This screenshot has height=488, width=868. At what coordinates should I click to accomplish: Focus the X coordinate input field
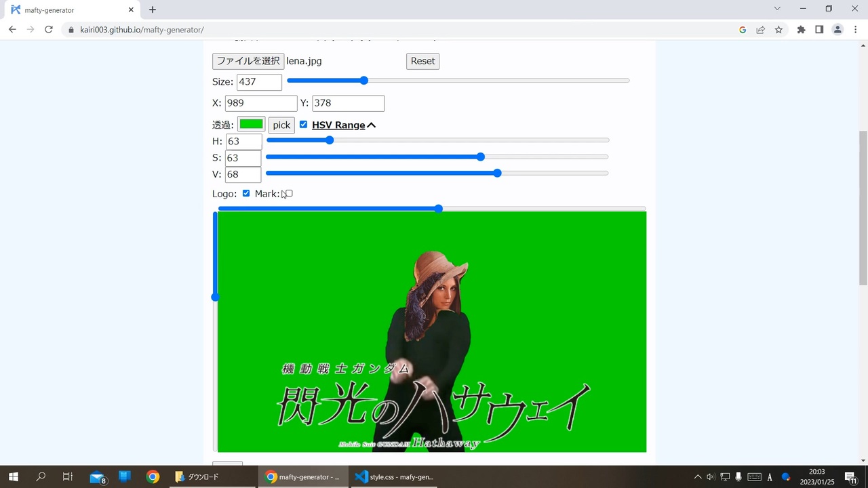(x=261, y=103)
